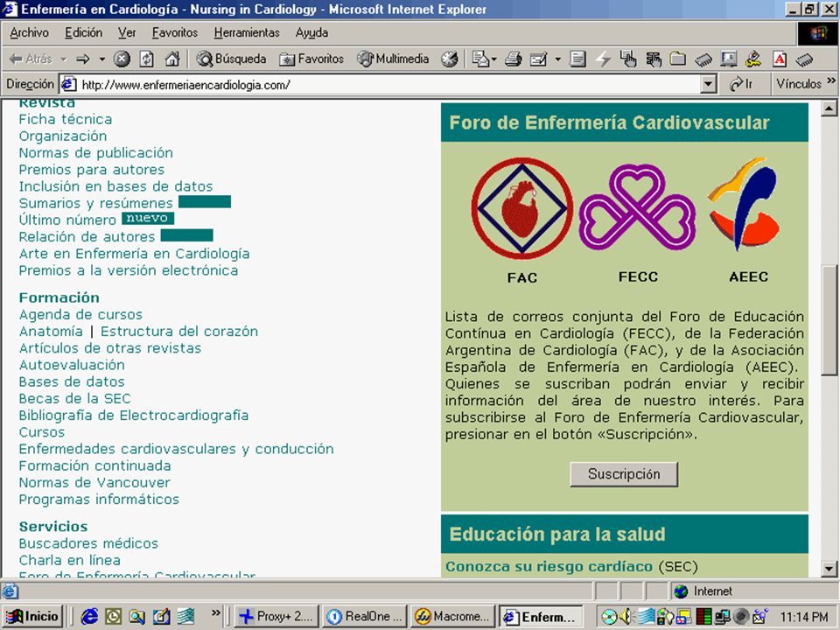Open the Favoritos toolbar button

click(x=311, y=59)
